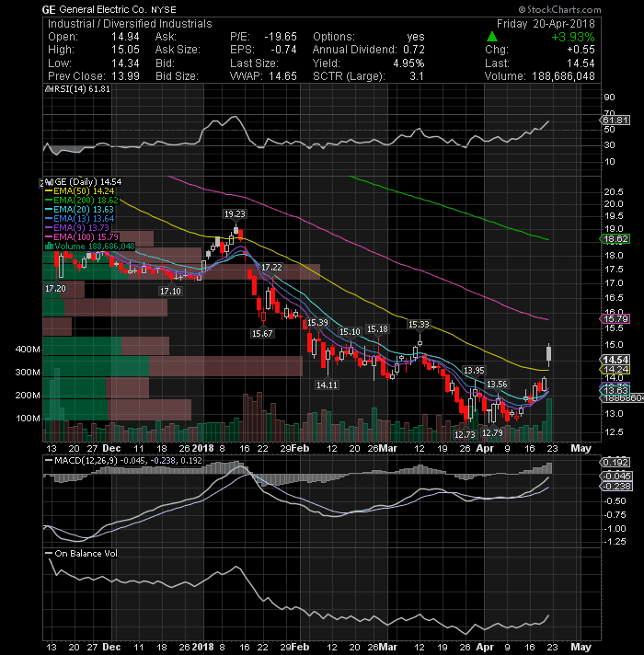Screen dimensions: 644x655
Task: Select the EMA(20) 13.63 legend entry
Action: tap(80, 210)
